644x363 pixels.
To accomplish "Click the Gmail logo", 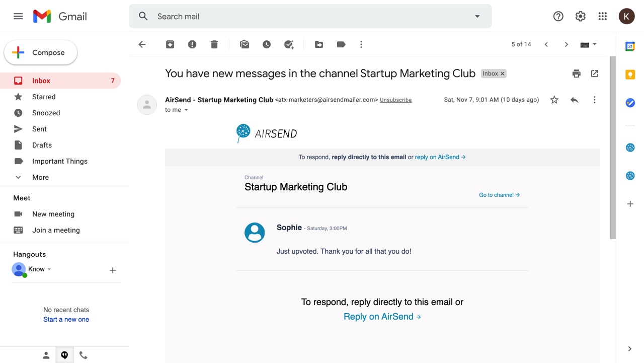I will tap(60, 16).
